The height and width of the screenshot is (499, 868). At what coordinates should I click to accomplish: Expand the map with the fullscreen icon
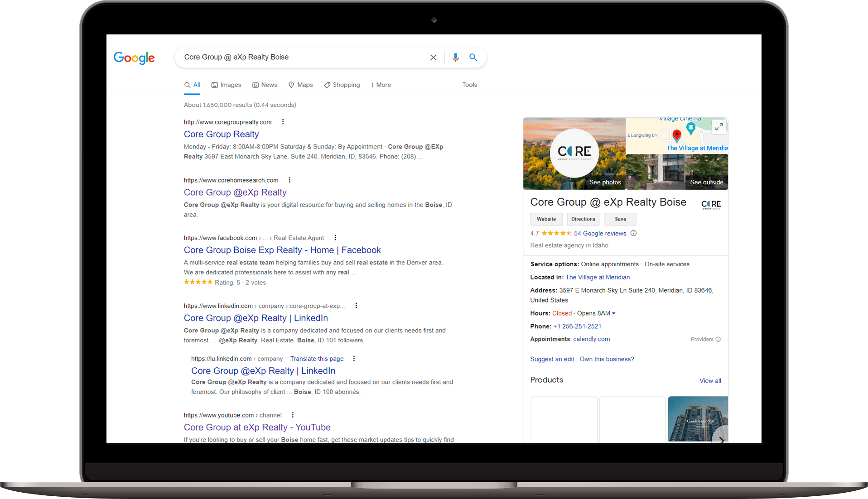(719, 127)
